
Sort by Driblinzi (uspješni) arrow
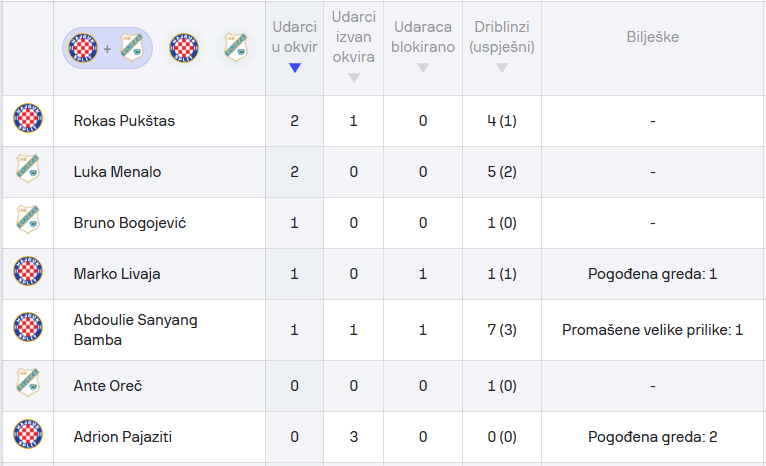coord(502,68)
